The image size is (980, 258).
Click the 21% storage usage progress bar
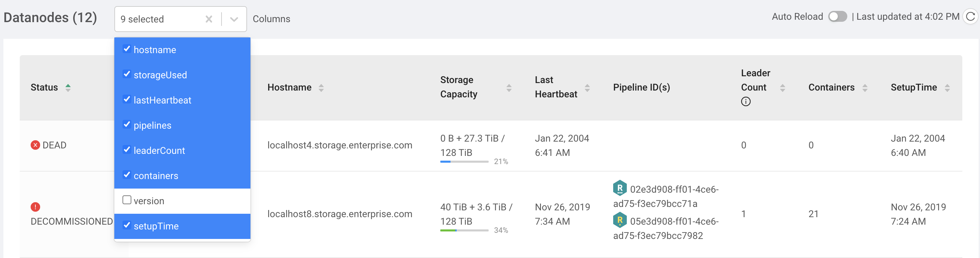[464, 162]
